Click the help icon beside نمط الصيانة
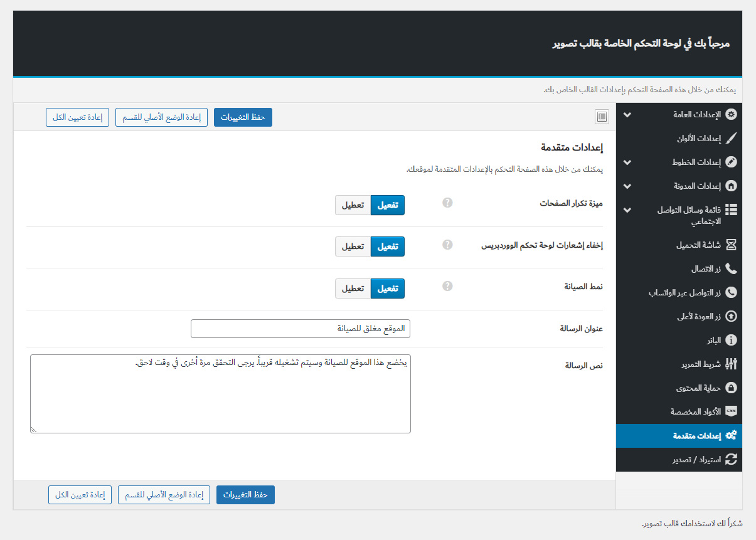This screenshot has height=540, width=756. 447,286
